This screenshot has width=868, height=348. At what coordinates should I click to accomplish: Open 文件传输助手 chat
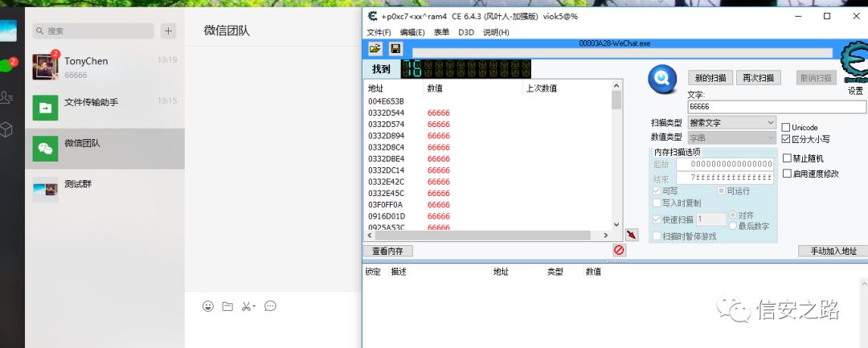tap(104, 108)
